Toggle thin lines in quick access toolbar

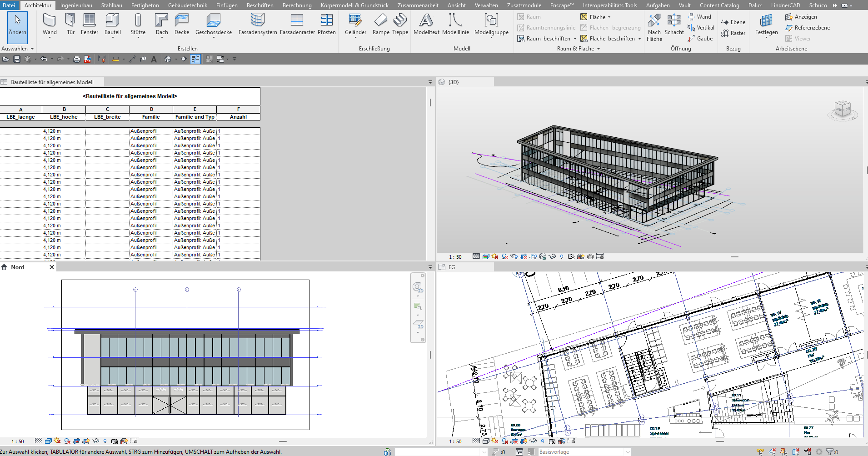point(195,59)
